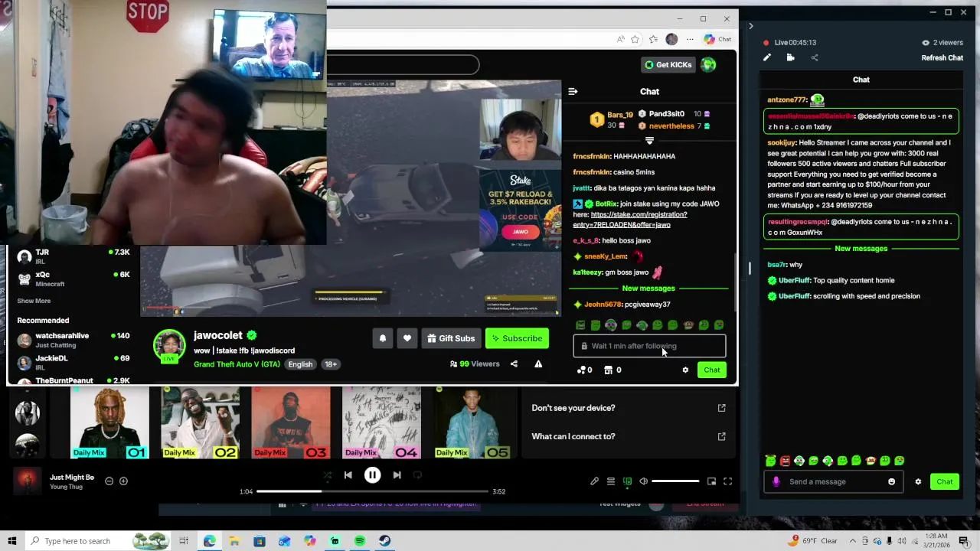Open "What can I connect to?" link
This screenshot has width=980, height=551.
(x=628, y=436)
